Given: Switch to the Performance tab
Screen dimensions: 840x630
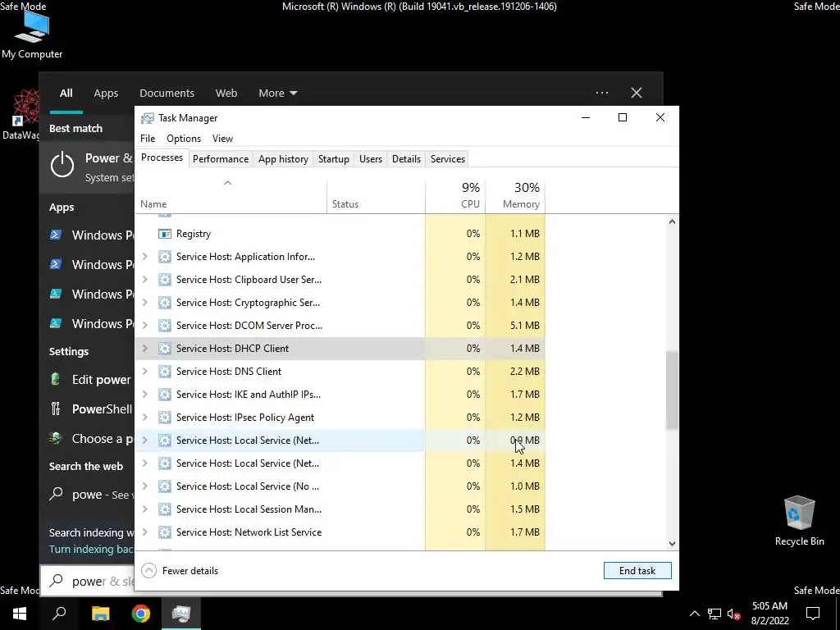Looking at the screenshot, I should click(x=221, y=159).
